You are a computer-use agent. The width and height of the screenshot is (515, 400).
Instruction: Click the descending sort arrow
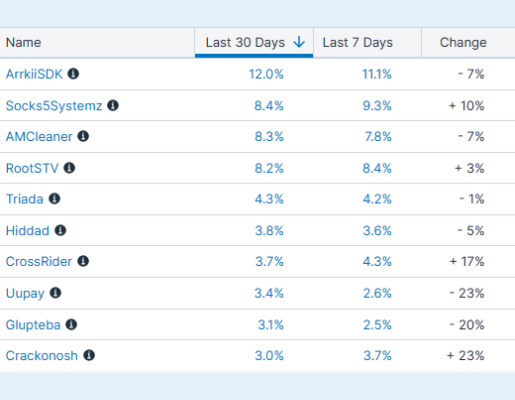pyautogui.click(x=299, y=42)
